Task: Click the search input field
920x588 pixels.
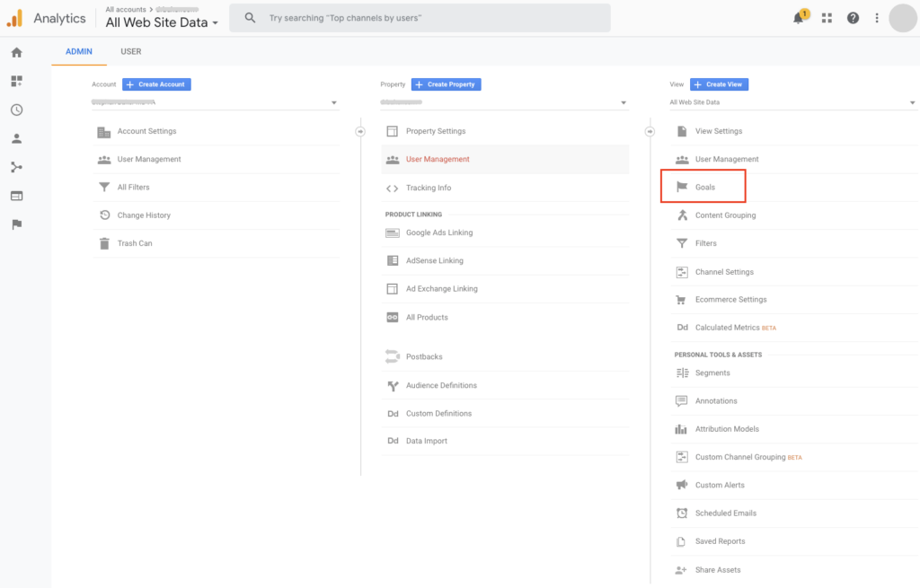Action: coord(420,18)
